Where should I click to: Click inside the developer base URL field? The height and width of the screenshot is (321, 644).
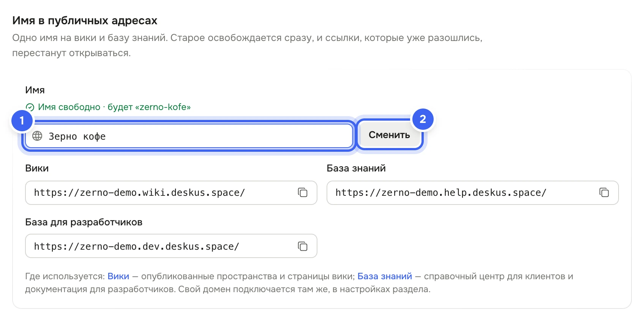[x=171, y=246]
